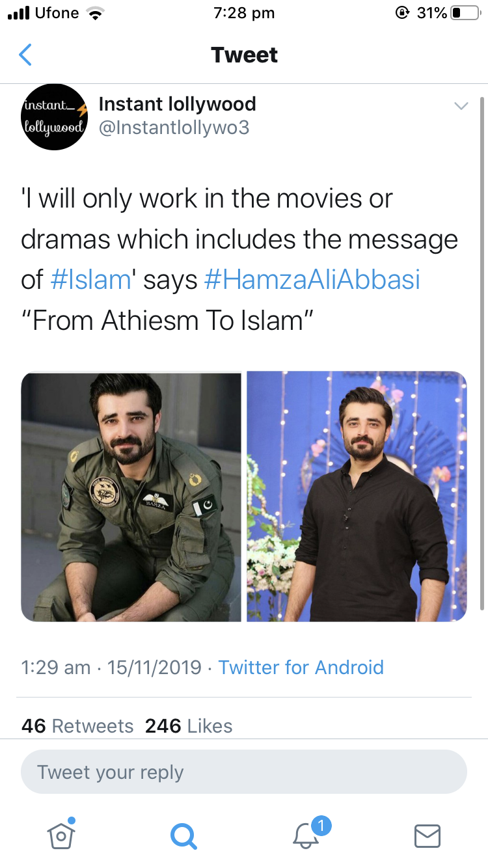Open the Twitter for Android source link
488x868 pixels.
pos(301,667)
